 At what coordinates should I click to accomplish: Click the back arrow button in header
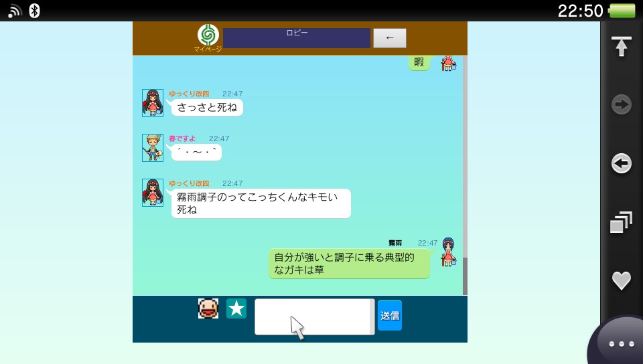(389, 38)
